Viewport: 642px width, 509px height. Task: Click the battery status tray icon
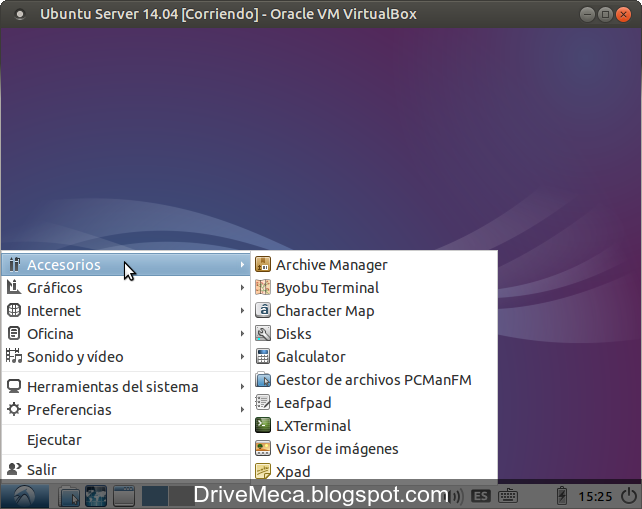[562, 496]
